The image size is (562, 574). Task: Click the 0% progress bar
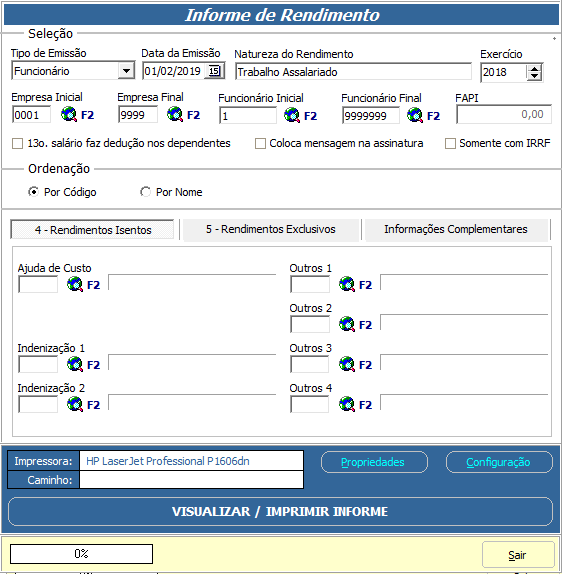(81, 554)
